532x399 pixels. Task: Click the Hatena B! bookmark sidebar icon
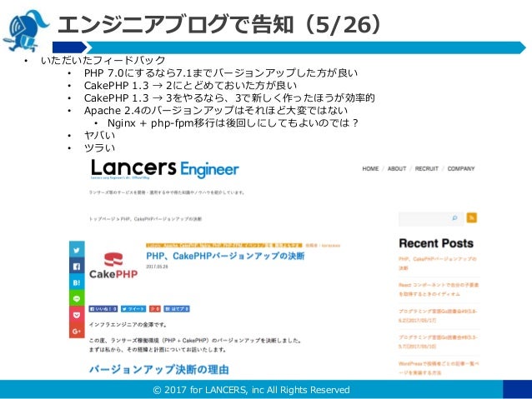tap(77, 282)
